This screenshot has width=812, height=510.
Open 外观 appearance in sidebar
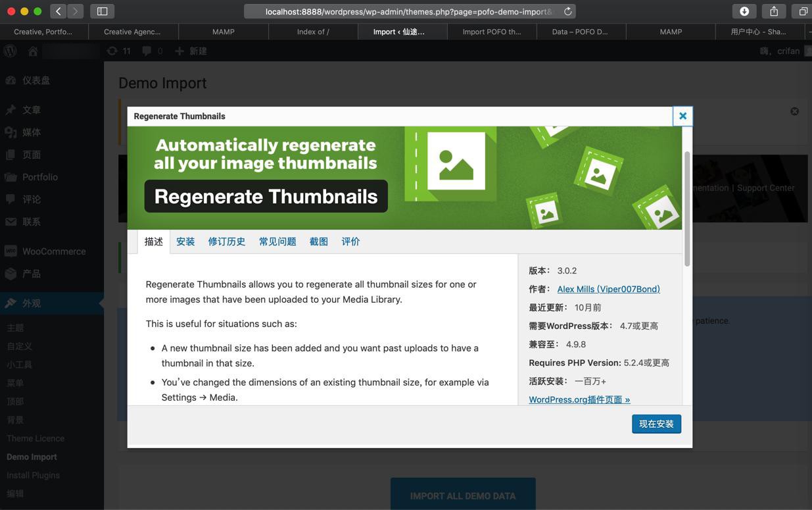(52, 303)
